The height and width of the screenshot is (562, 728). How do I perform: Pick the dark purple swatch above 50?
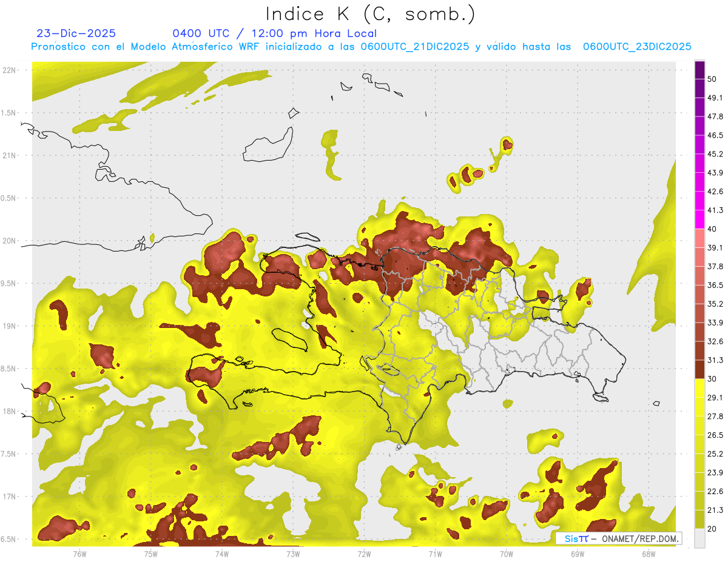point(699,70)
